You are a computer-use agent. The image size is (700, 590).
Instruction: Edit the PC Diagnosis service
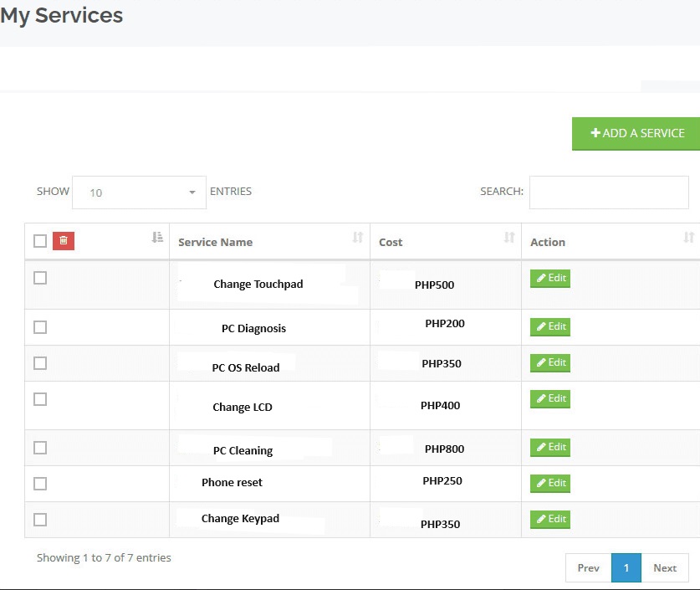click(x=550, y=327)
